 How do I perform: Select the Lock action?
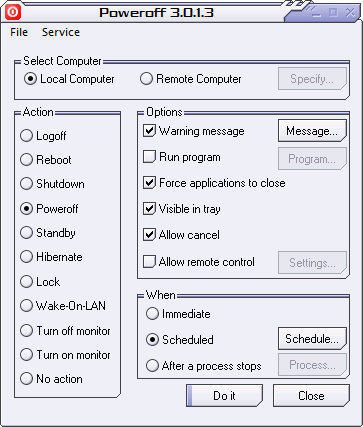[40, 282]
